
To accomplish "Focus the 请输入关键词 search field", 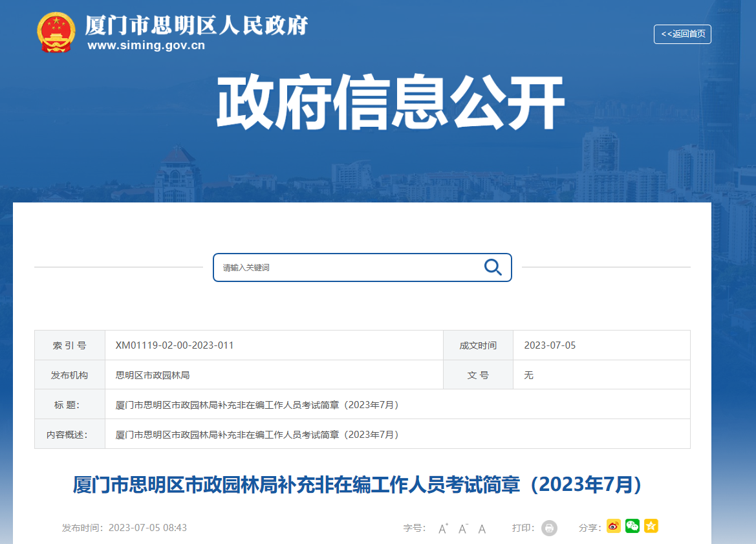I will (349, 267).
